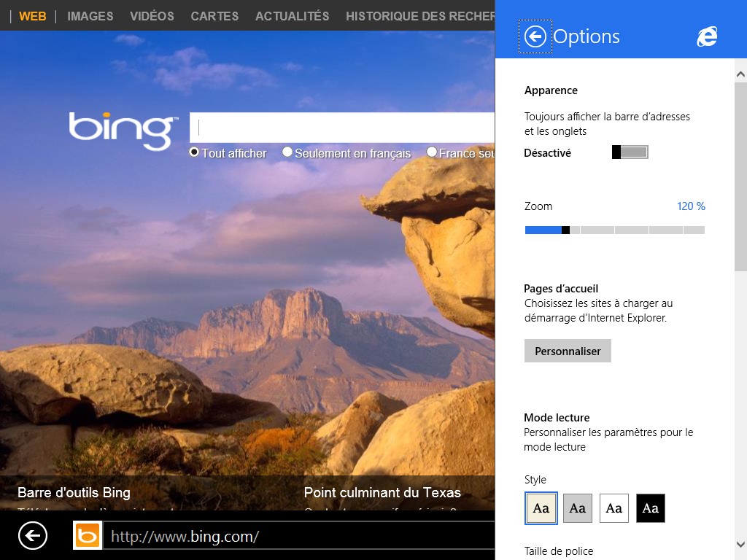Select Seulement en français radio button
The height and width of the screenshot is (560, 747).
pos(287,152)
